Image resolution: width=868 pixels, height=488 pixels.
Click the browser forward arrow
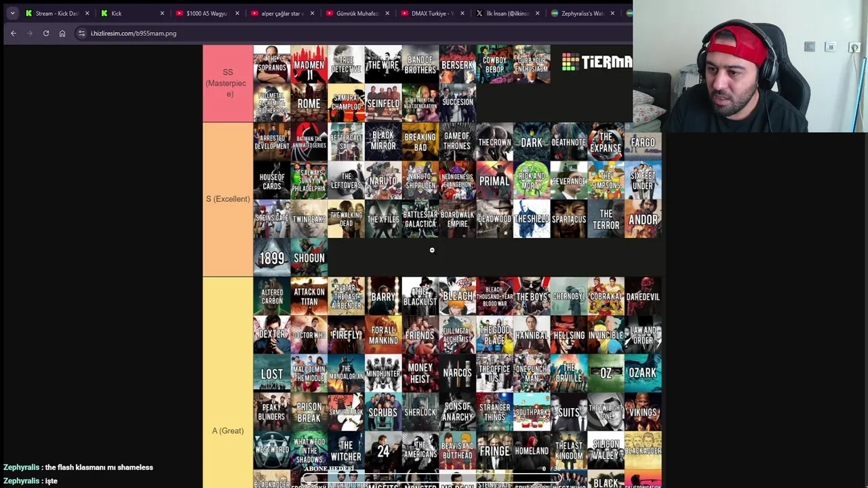pyautogui.click(x=30, y=33)
